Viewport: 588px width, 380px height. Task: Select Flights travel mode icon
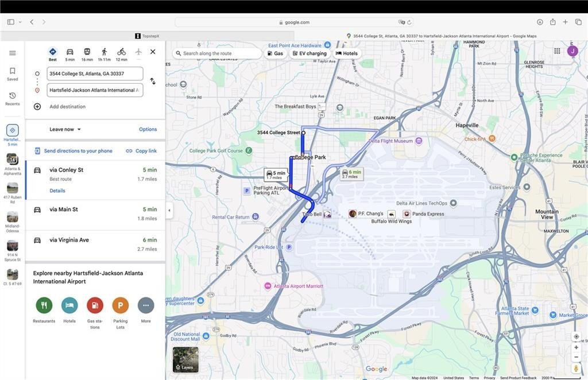[x=138, y=52]
